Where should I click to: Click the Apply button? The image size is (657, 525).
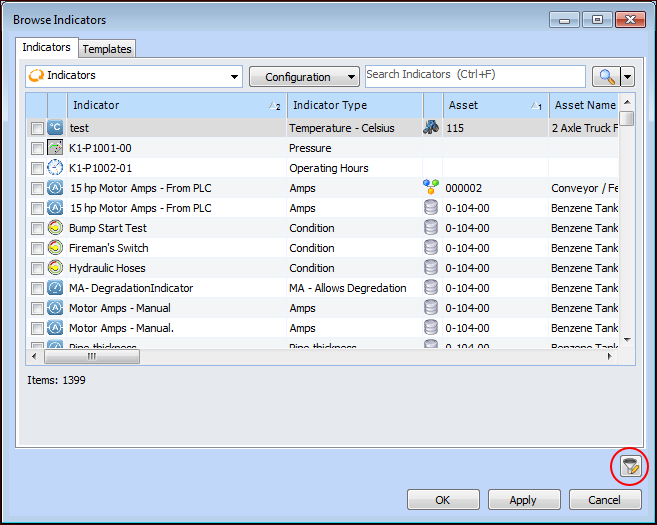tap(522, 500)
